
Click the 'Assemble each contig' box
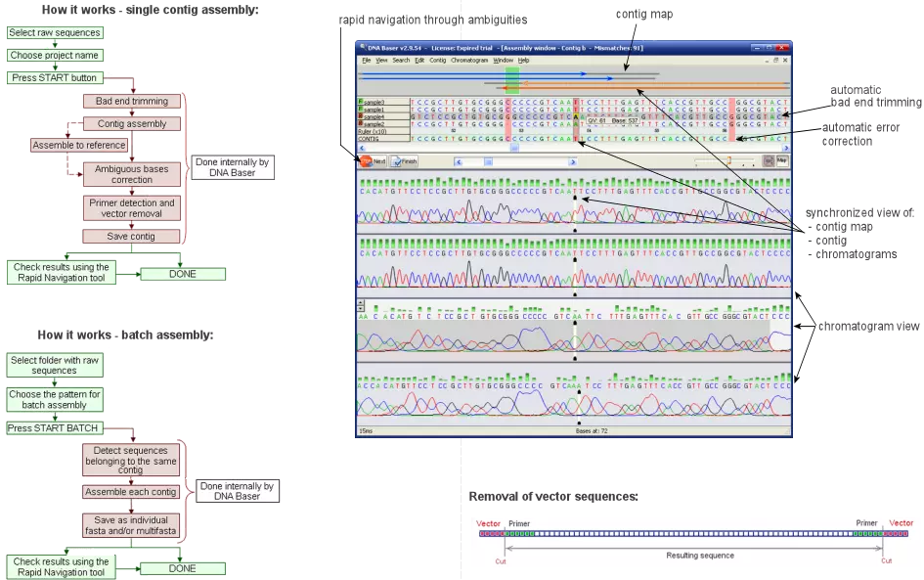131,492
